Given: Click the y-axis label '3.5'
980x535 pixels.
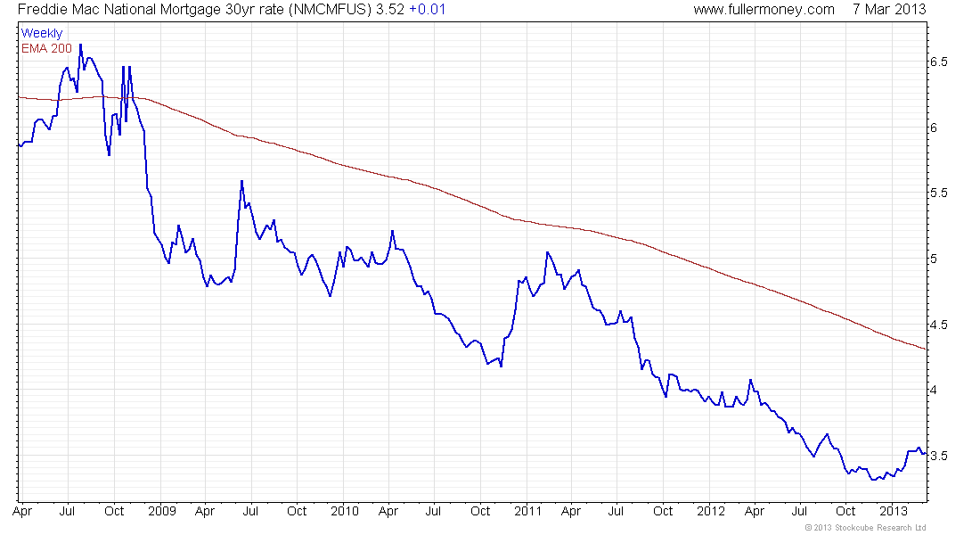Looking at the screenshot, I should coord(939,456).
